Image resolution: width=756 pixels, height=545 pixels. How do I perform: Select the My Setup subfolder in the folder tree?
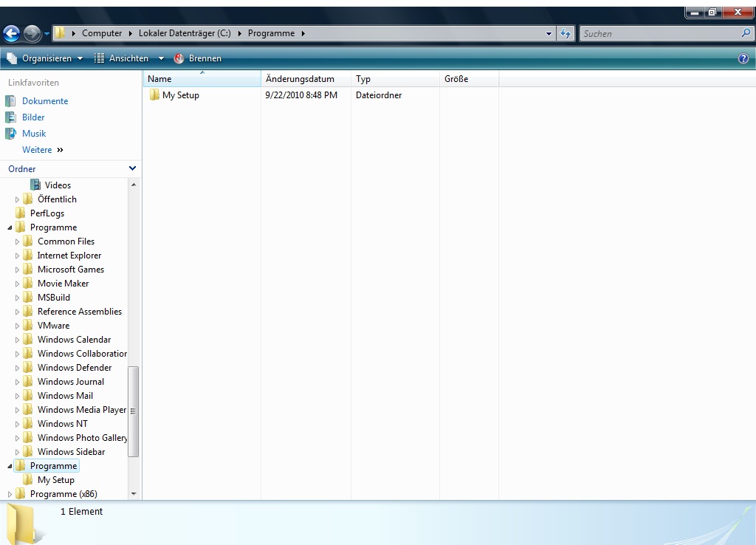tap(56, 480)
